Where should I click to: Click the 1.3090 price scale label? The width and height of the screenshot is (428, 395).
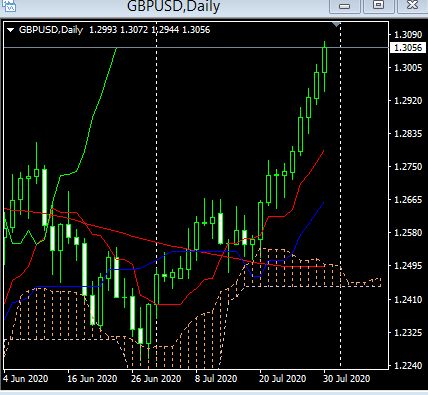coord(408,35)
